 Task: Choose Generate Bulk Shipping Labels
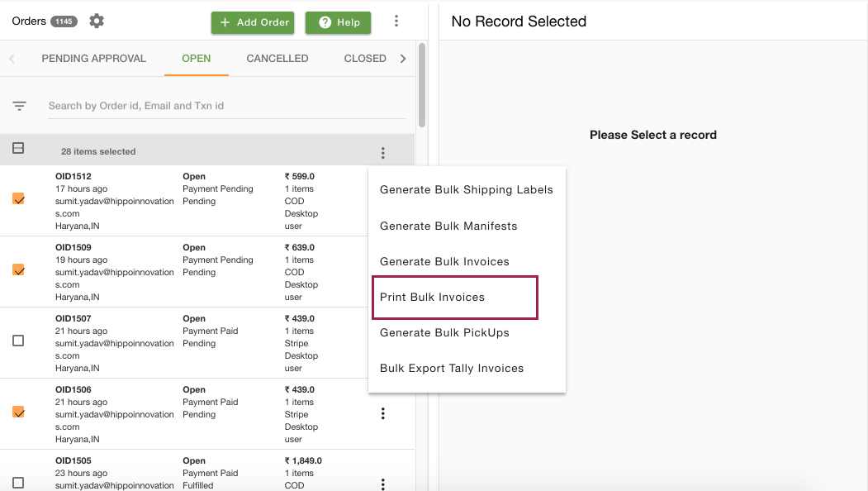pyautogui.click(x=467, y=189)
